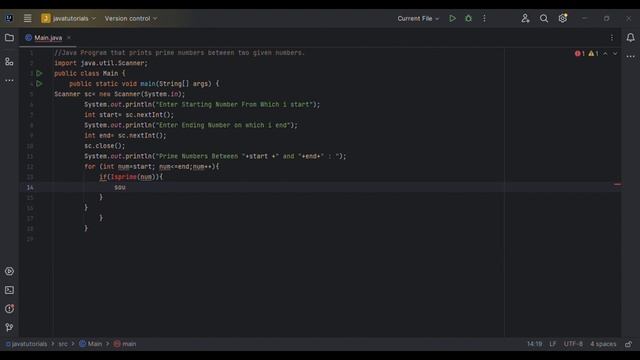This screenshot has width=640, height=360.
Task: Open the Current File run configuration dropdown
Action: pyautogui.click(x=418, y=18)
